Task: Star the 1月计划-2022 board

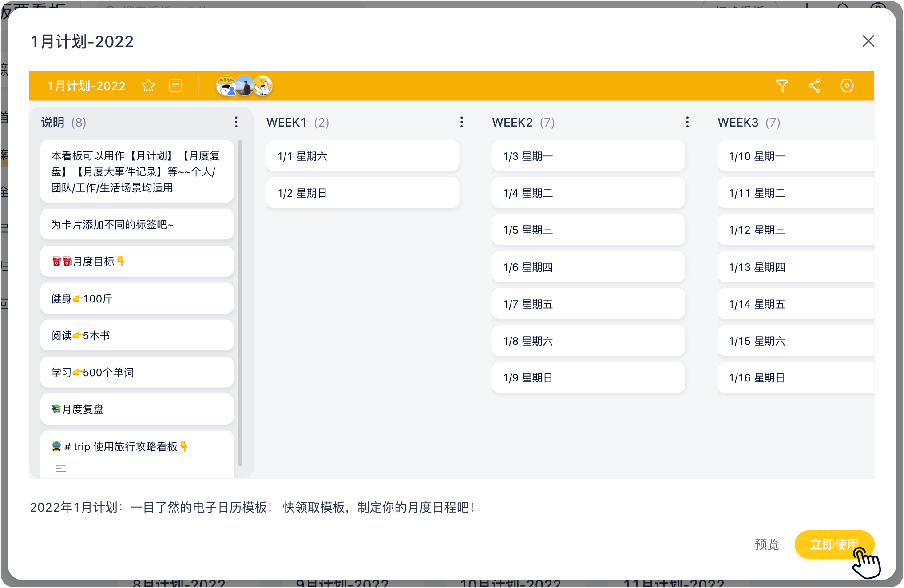Action: (x=148, y=86)
